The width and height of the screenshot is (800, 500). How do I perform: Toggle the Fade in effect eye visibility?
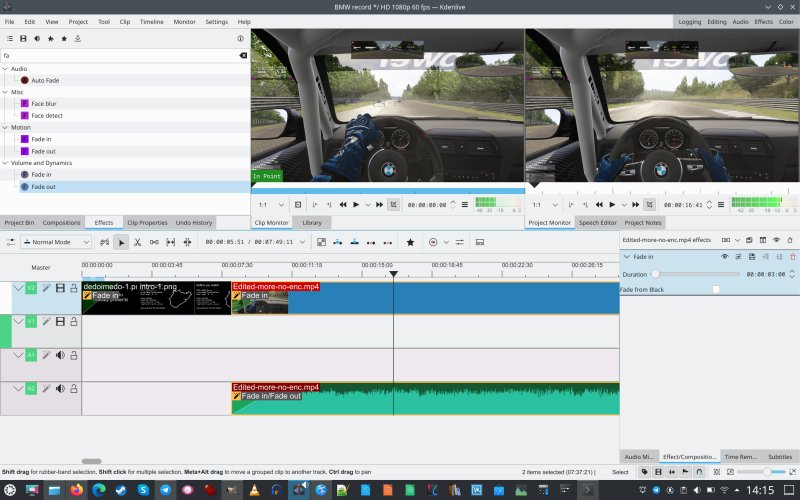pyautogui.click(x=725, y=257)
